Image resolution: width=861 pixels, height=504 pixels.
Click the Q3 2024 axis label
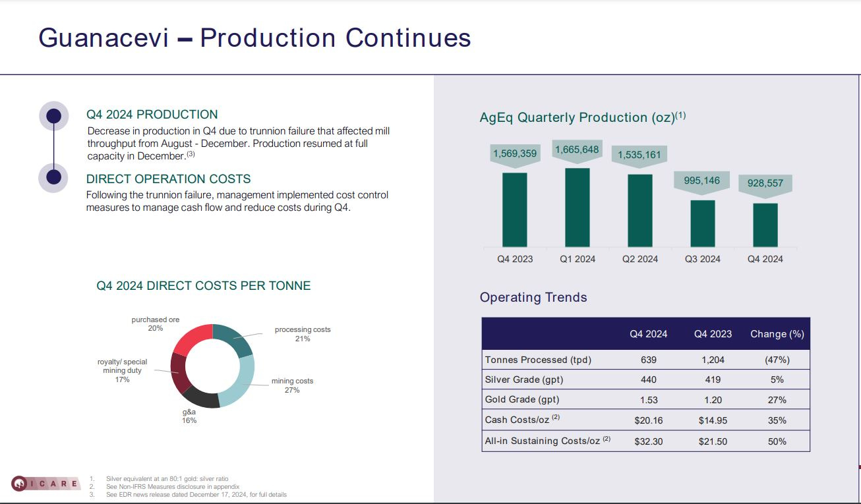[x=702, y=259]
